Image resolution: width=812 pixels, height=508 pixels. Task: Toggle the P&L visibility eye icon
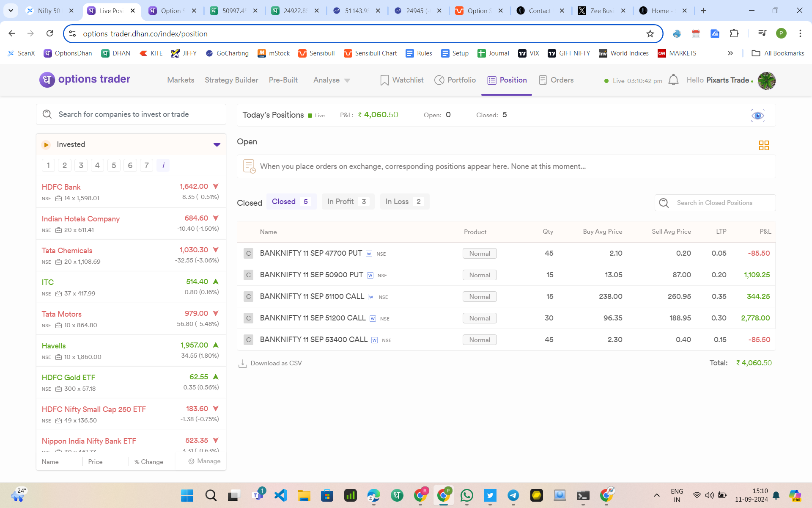pyautogui.click(x=757, y=116)
